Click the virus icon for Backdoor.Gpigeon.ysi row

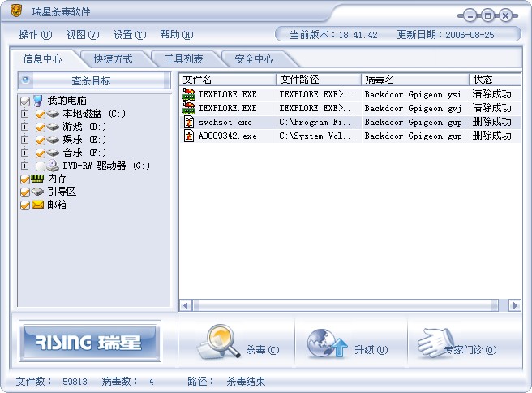(x=189, y=94)
